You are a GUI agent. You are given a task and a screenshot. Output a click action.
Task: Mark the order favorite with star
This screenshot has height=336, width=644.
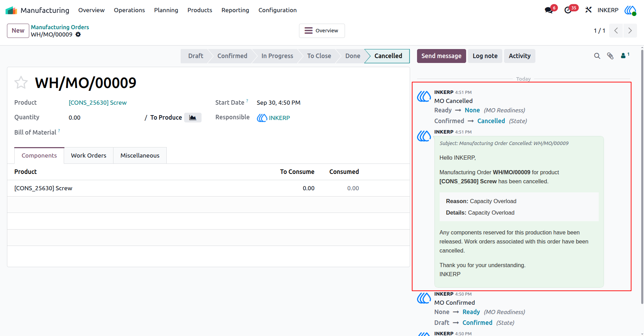(x=21, y=82)
